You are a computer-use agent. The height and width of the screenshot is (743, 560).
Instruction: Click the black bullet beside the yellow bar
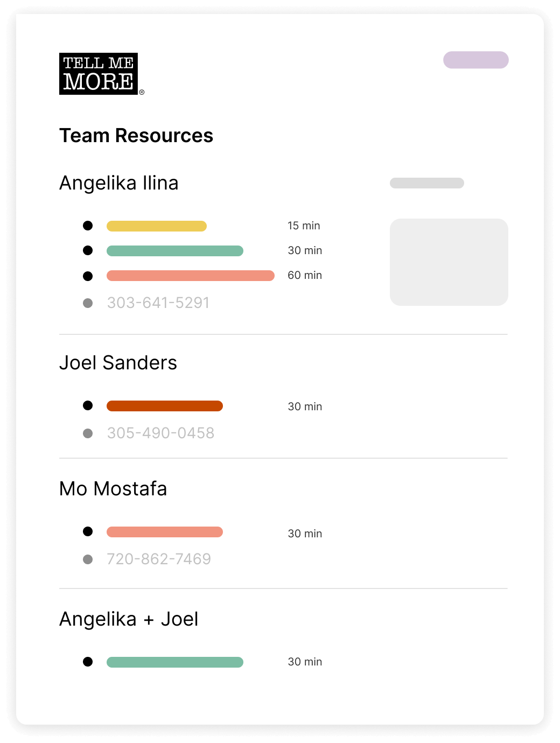tap(88, 226)
